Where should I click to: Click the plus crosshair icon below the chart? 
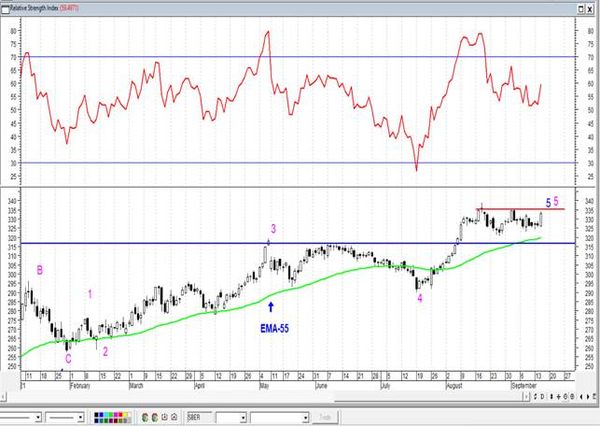pyautogui.click(x=559, y=397)
